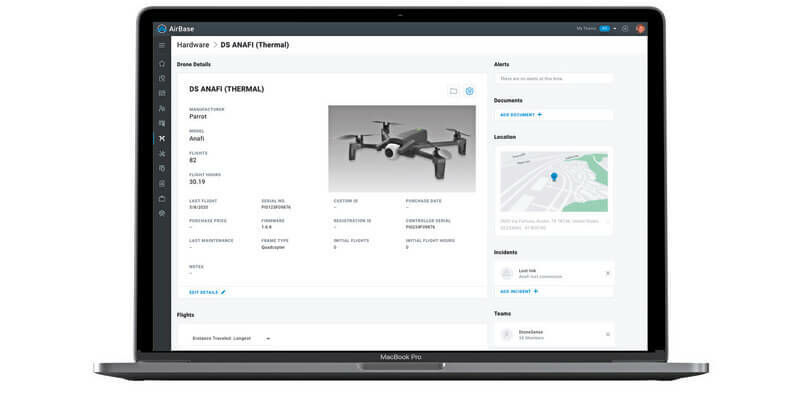Click the pencil icon next to Edit Details
Screen dimensions: 800x400
click(x=223, y=292)
